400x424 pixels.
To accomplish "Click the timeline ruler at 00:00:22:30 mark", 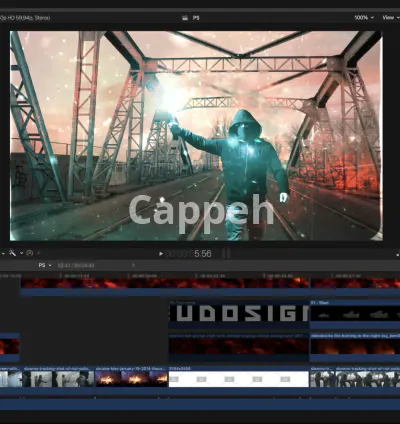I will tap(212, 276).
